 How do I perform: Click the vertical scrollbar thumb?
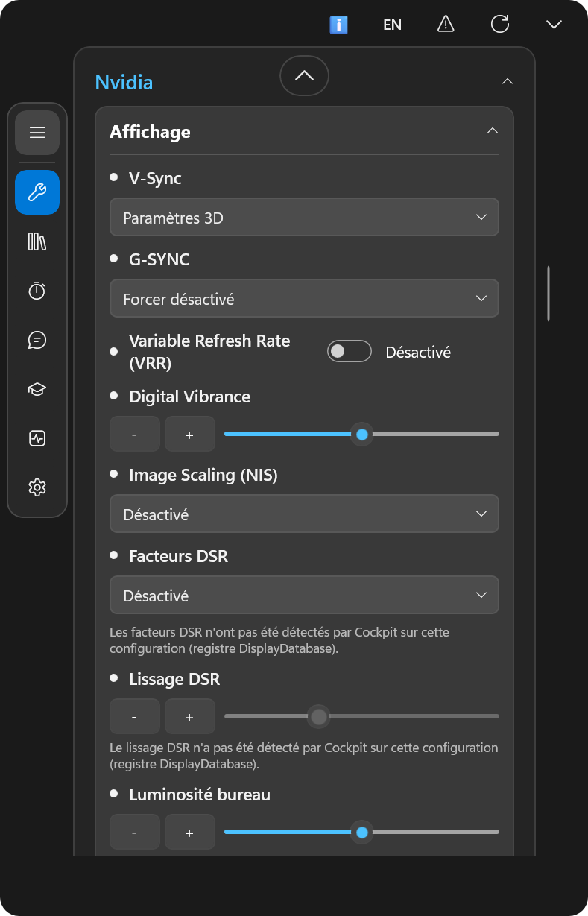coord(549,294)
